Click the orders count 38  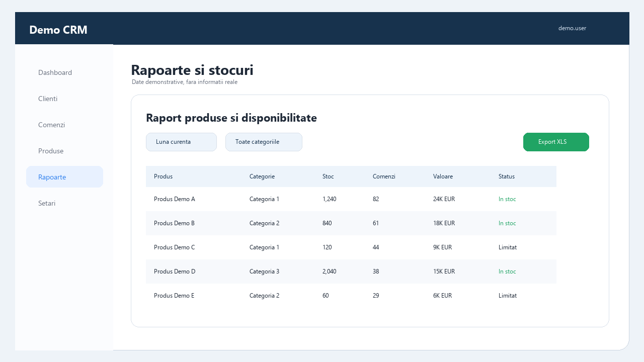click(376, 271)
